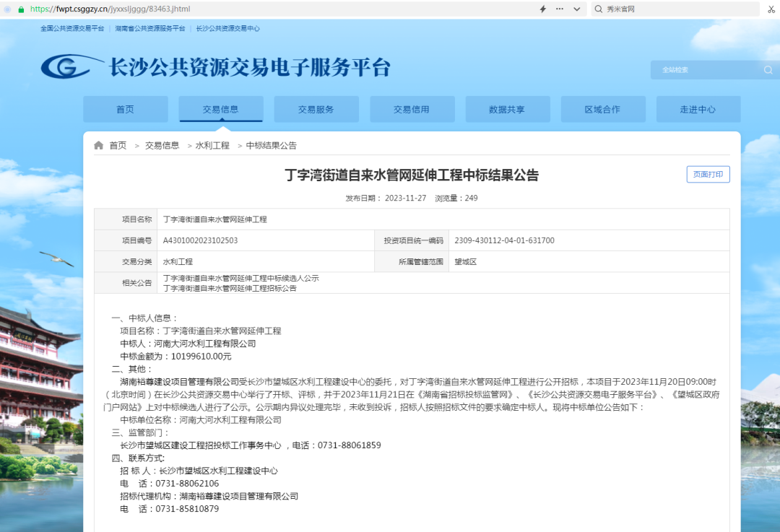
Task: Open the 工程招标公告 related notice link
Action: [230, 288]
